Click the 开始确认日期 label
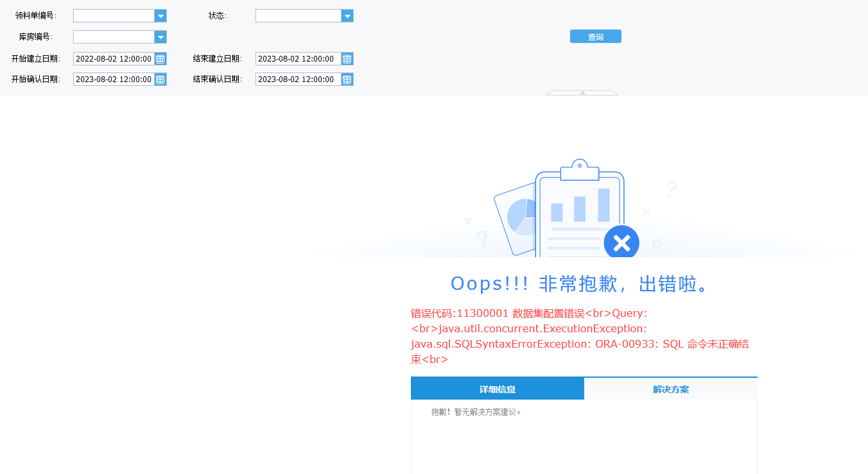The image size is (868, 474). point(36,79)
